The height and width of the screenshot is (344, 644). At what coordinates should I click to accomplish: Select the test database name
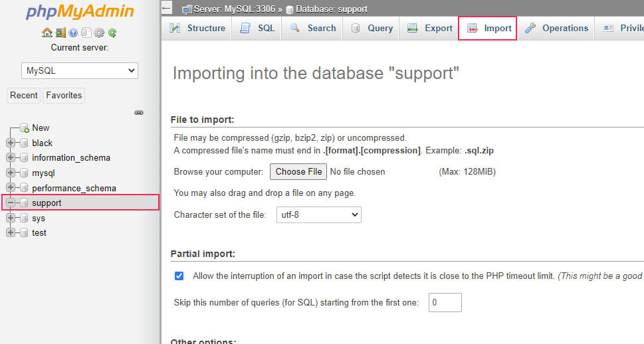(x=39, y=232)
